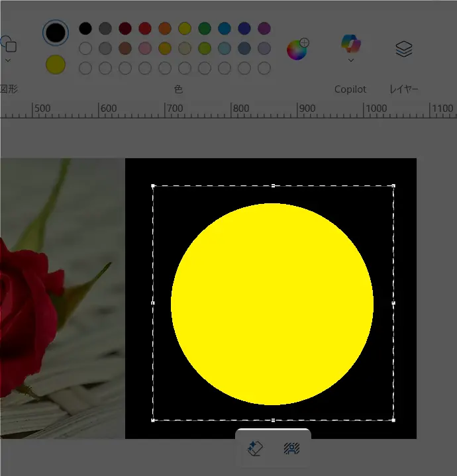Viewport: 457px width, 476px height.
Task: Click the shapes tool icon
Action: (9, 44)
